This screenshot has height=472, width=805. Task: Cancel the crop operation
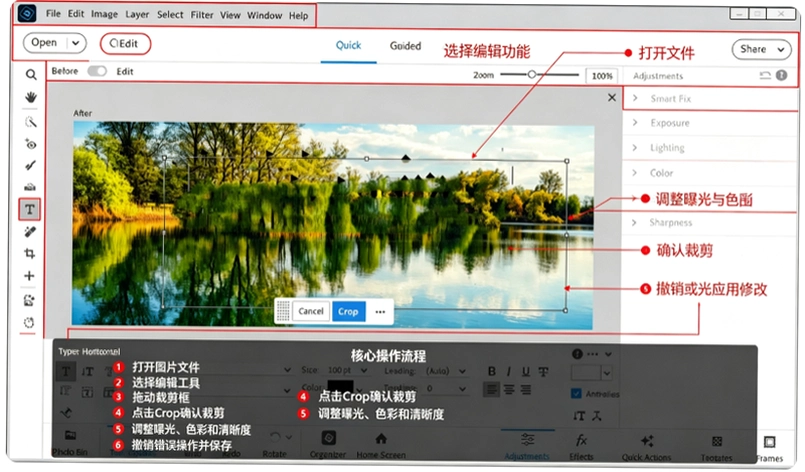pos(311,311)
